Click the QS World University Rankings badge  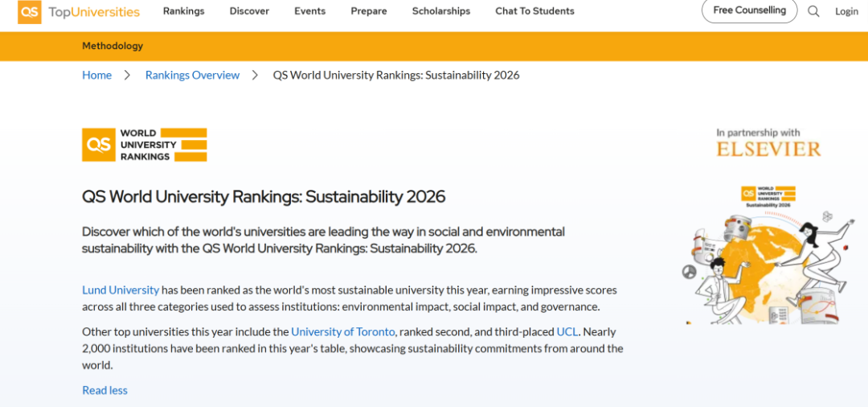[145, 145]
